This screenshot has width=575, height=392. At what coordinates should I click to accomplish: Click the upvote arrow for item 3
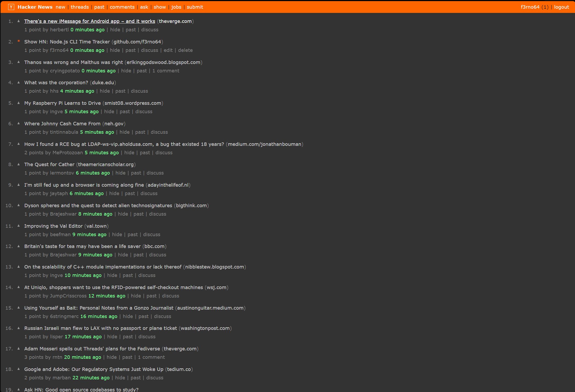pos(18,62)
